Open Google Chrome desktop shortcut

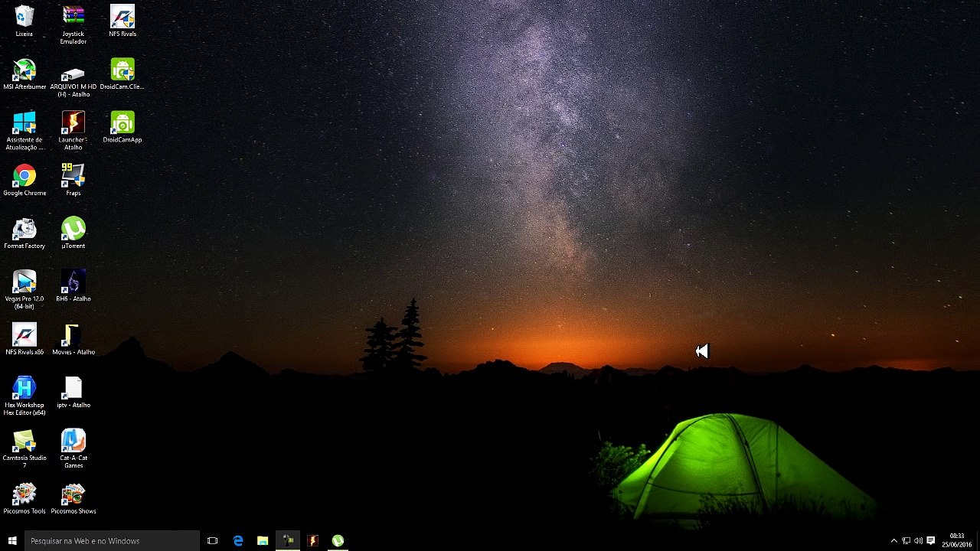(24, 180)
